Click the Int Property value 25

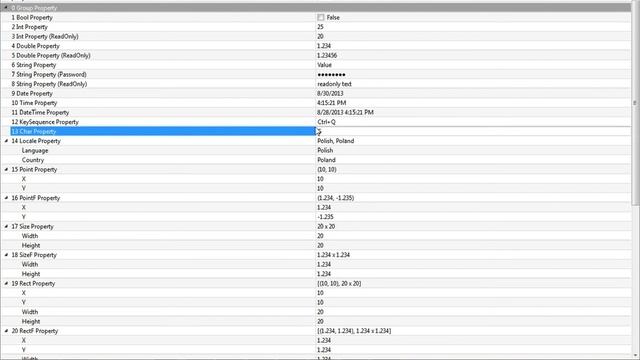pyautogui.click(x=320, y=27)
